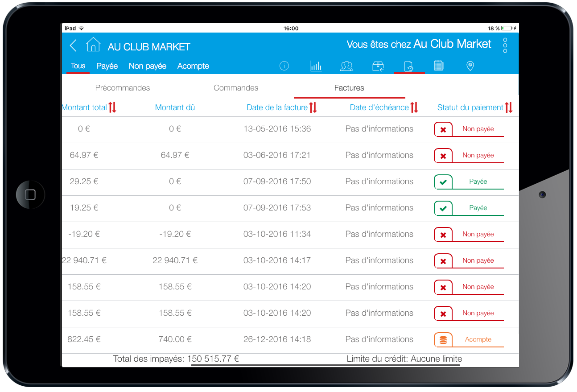
Task: Click the green check icon on the 29.25 € invoice
Action: click(x=443, y=182)
